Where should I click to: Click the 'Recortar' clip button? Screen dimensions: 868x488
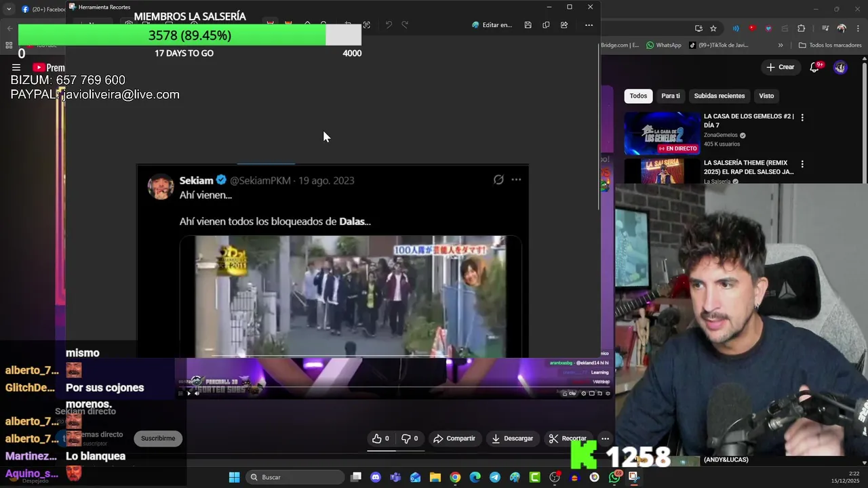(x=568, y=439)
